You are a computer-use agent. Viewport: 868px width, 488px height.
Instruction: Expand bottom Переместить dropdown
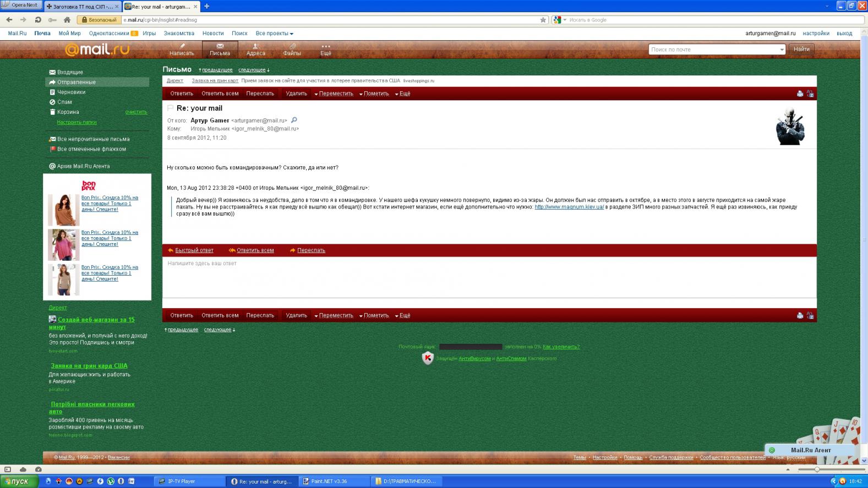pos(334,315)
